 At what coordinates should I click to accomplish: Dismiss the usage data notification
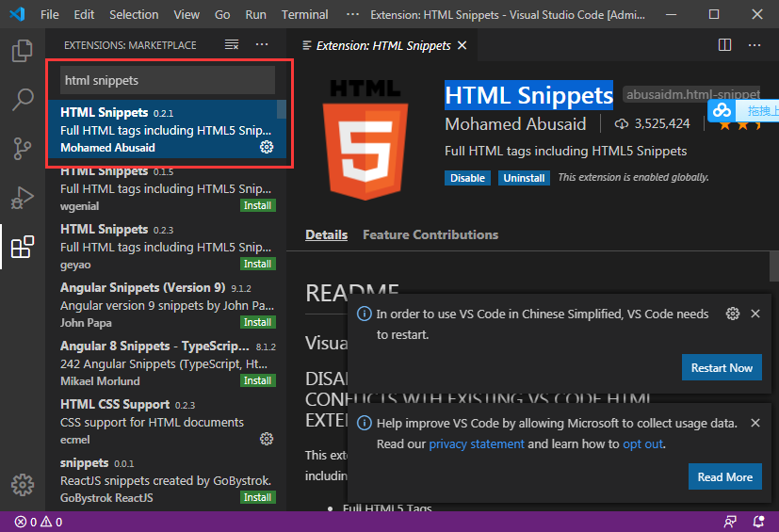755,423
